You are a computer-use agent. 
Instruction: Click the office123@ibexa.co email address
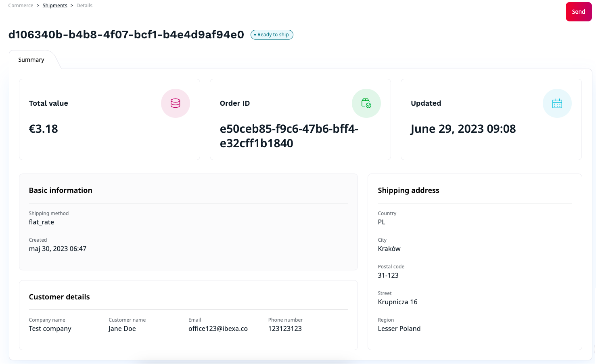218,329
